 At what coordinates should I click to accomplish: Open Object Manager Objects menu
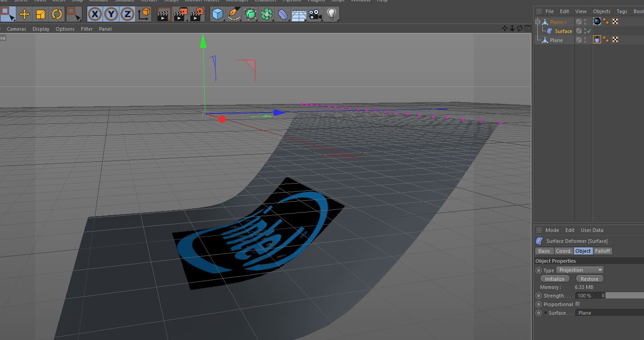[x=602, y=11]
